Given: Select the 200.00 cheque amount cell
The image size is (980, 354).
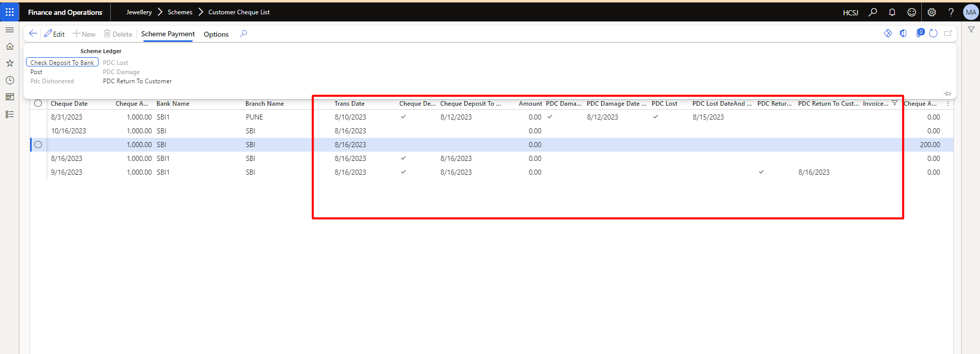Looking at the screenshot, I should 929,145.
